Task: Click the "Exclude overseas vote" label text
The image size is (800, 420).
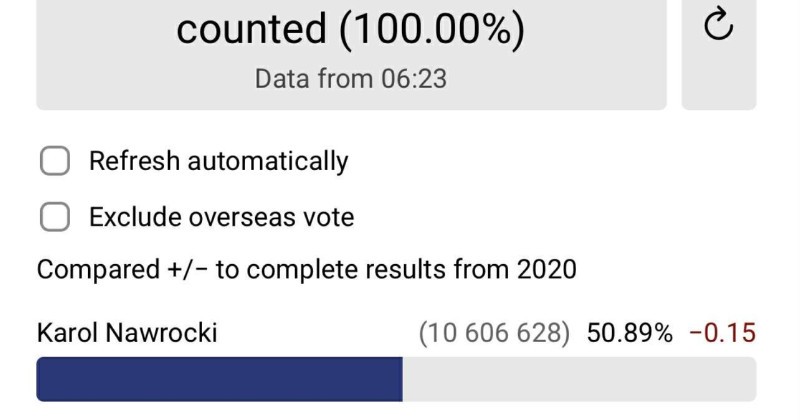Action: [x=221, y=217]
